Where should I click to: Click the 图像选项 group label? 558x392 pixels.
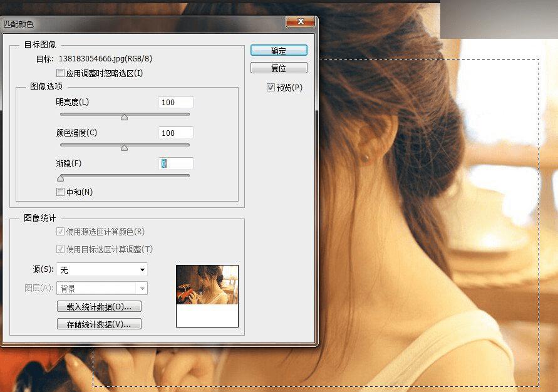coord(46,86)
